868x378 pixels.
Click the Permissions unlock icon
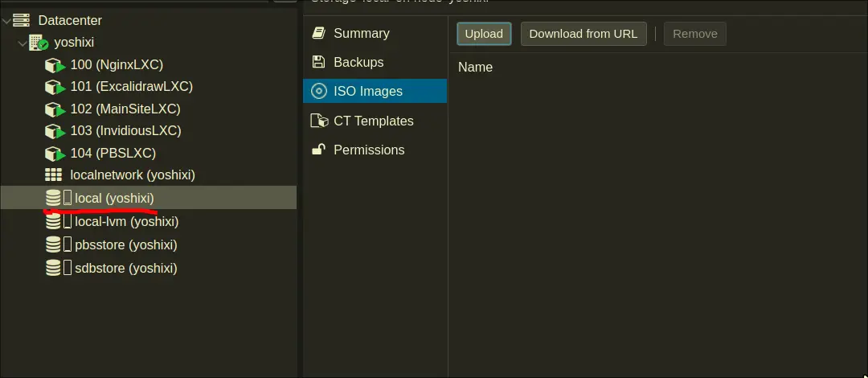coord(319,150)
